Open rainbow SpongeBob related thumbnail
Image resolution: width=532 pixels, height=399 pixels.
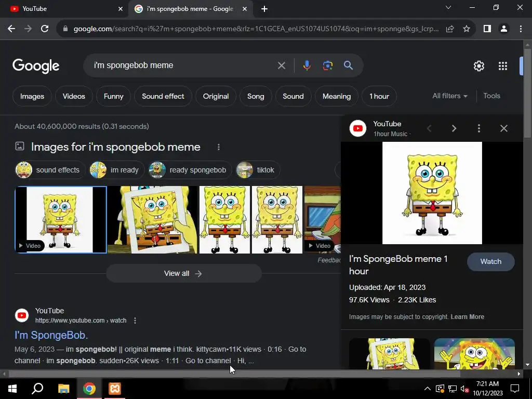pos(474,353)
